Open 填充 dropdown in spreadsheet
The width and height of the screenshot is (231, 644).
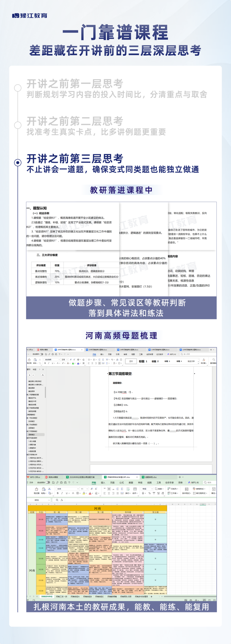[x=213, y=491]
